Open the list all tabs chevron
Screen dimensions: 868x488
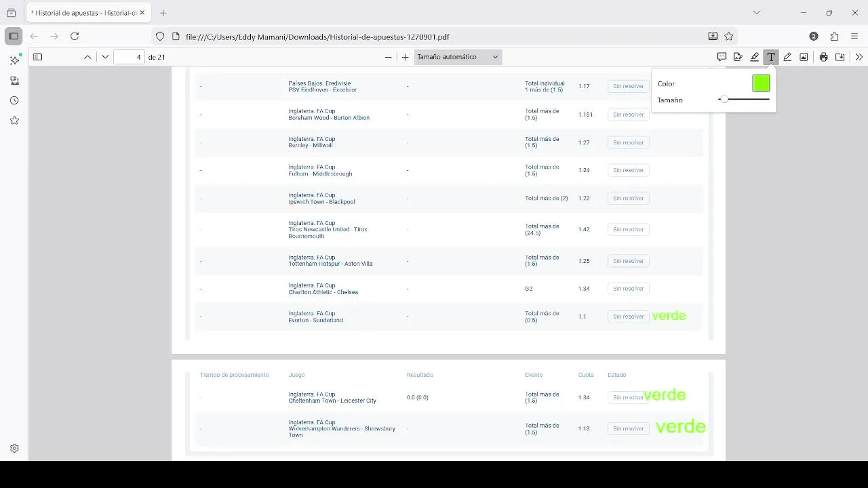(757, 13)
